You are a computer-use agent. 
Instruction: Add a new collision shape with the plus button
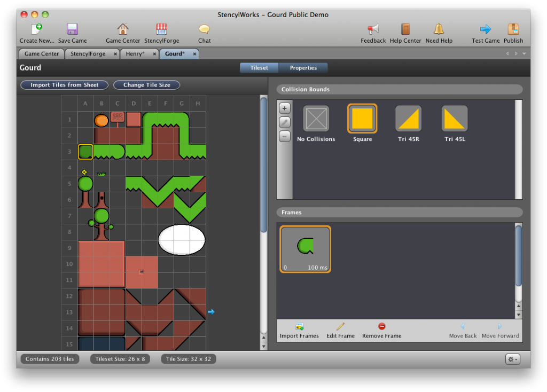tap(285, 108)
